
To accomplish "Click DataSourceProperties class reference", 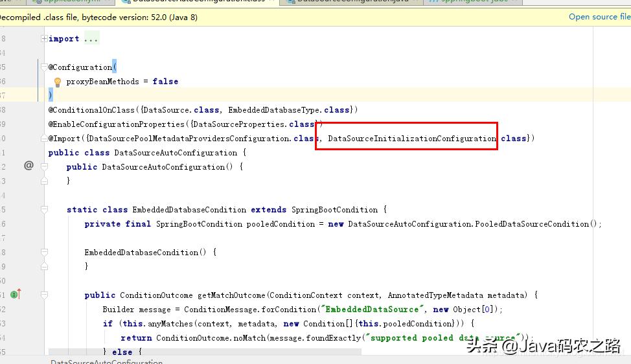I will [x=240, y=124].
